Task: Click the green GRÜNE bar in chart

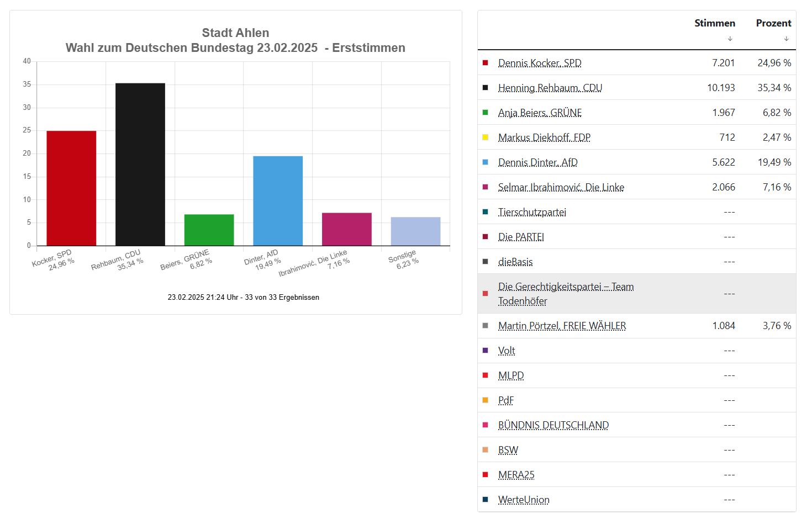Action: 209,230
